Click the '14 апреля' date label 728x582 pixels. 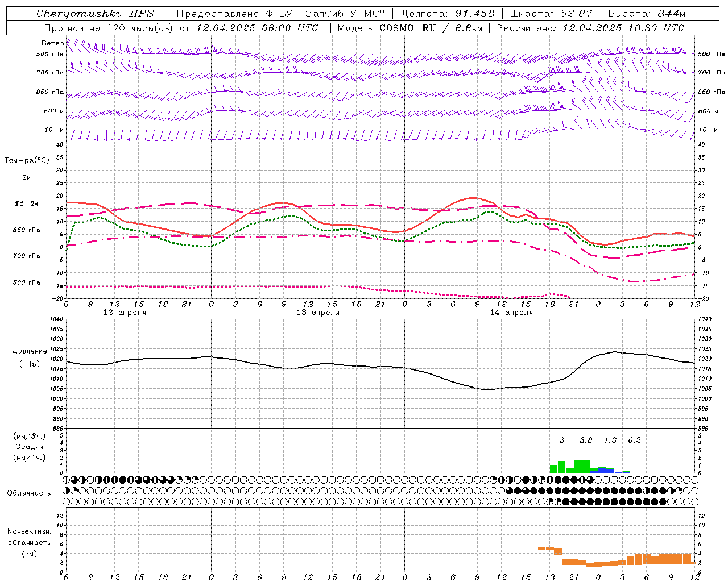511,313
